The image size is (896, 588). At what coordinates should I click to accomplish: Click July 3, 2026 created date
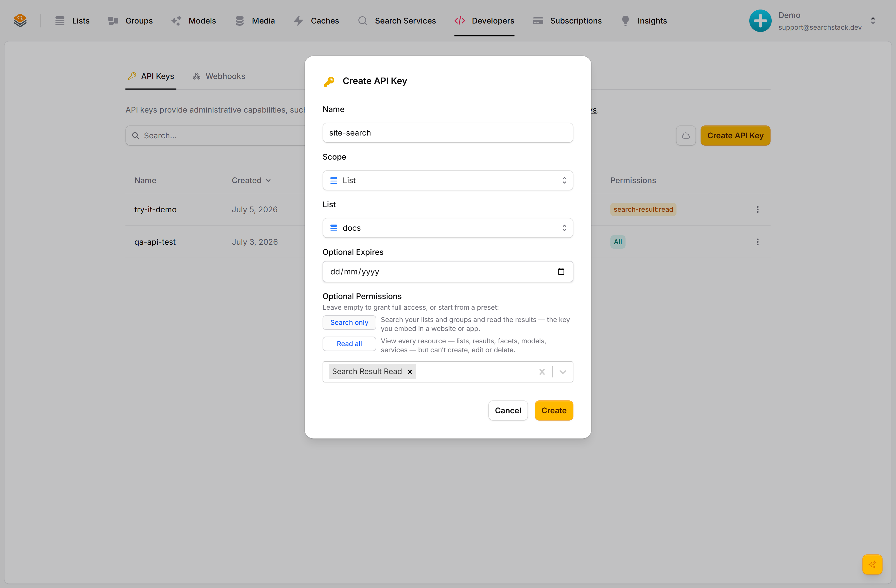(x=255, y=242)
